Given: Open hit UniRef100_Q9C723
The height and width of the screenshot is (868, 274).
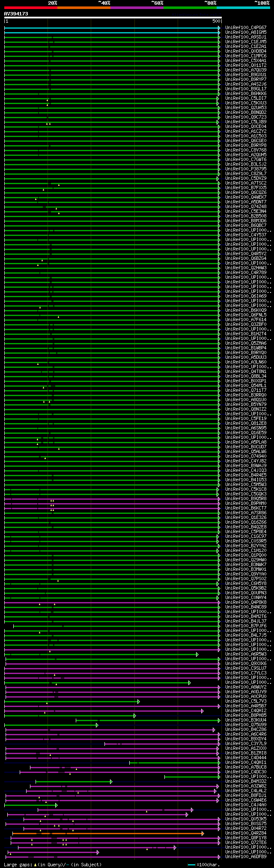Looking at the screenshot, I should 246,117.
